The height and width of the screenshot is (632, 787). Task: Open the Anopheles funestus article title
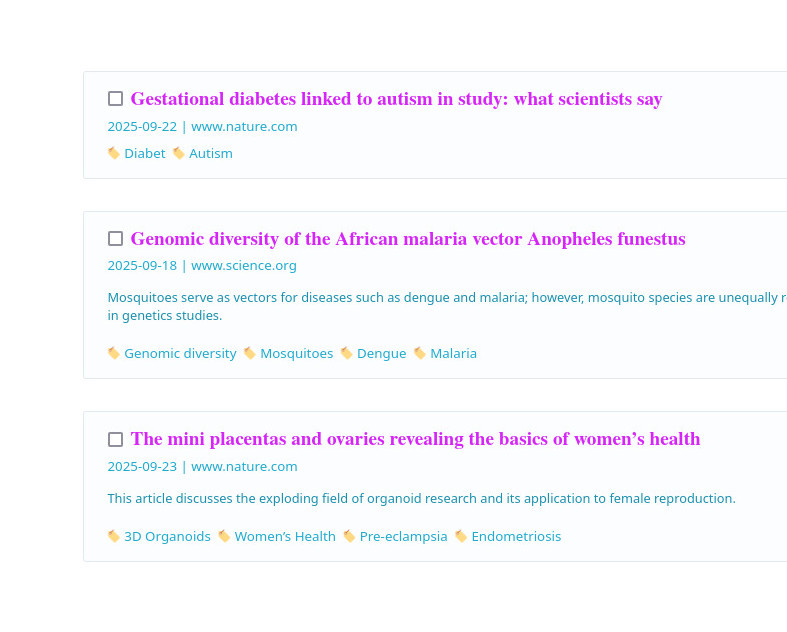407,239
